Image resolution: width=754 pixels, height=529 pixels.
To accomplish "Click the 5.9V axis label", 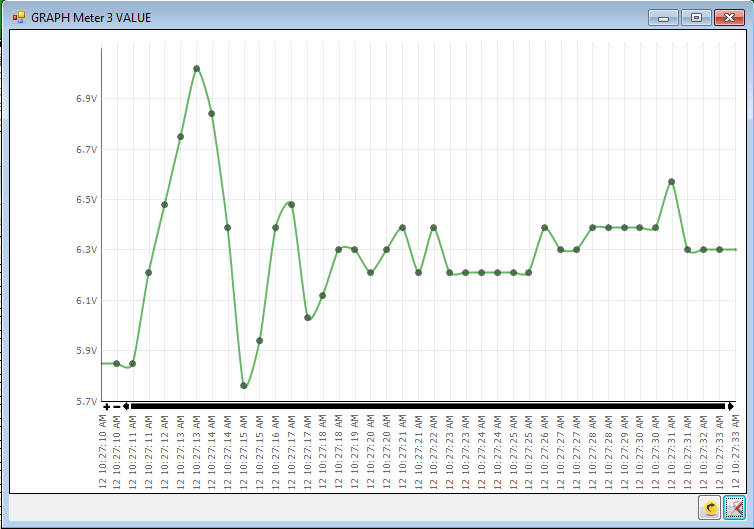I will pyautogui.click(x=87, y=351).
